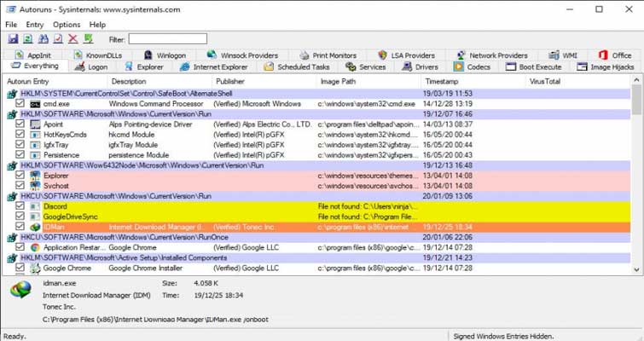Viewport: 644px width, 341px height.
Task: Sort by Timestamp column header
Action: (473, 81)
